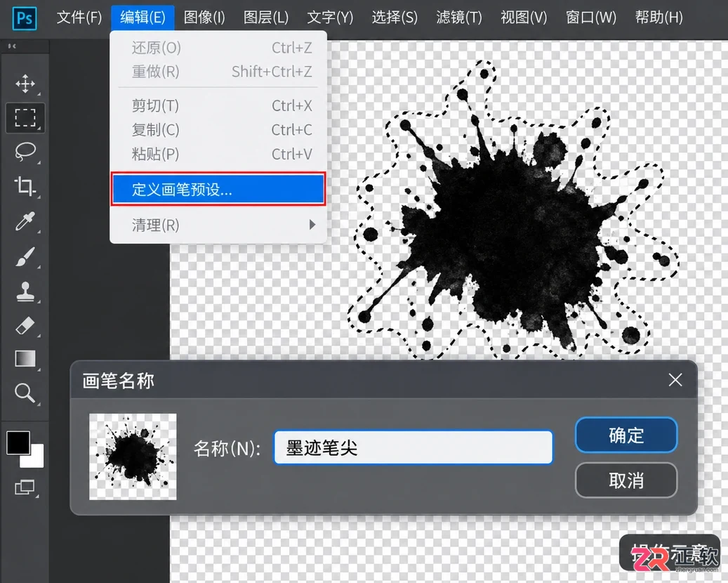Open the 图像(I) menu

point(204,18)
